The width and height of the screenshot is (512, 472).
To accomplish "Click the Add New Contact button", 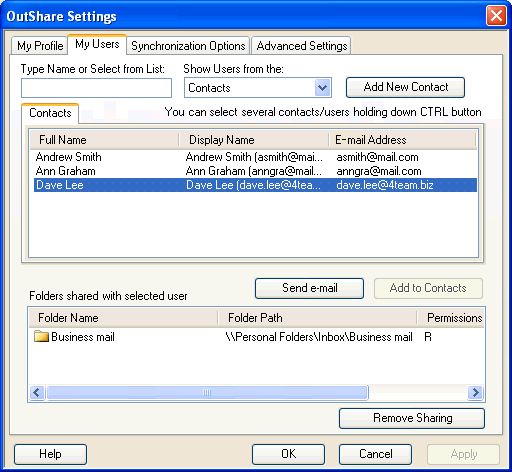I will point(405,87).
